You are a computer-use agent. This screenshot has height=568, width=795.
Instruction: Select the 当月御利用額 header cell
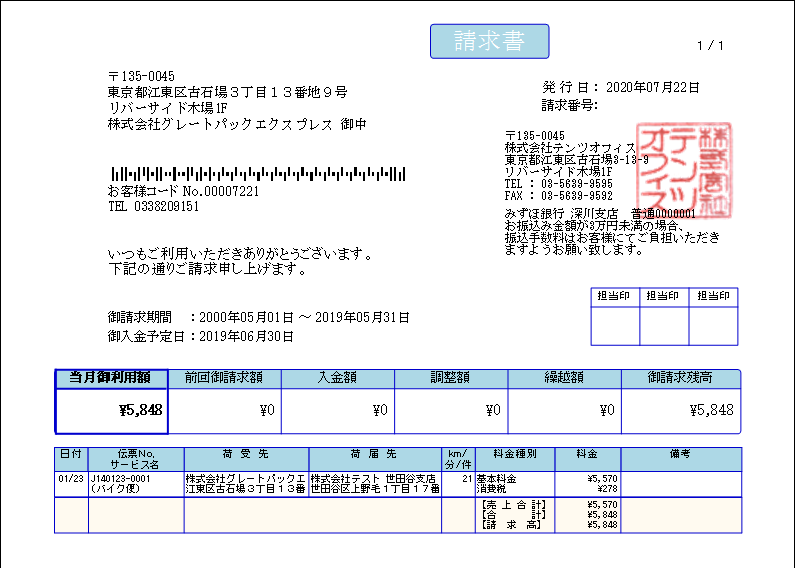coord(111,378)
